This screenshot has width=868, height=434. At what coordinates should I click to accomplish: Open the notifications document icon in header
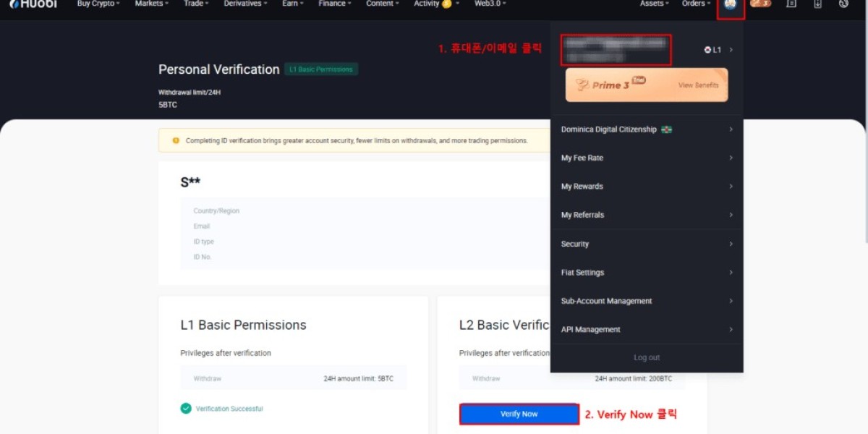tap(791, 4)
